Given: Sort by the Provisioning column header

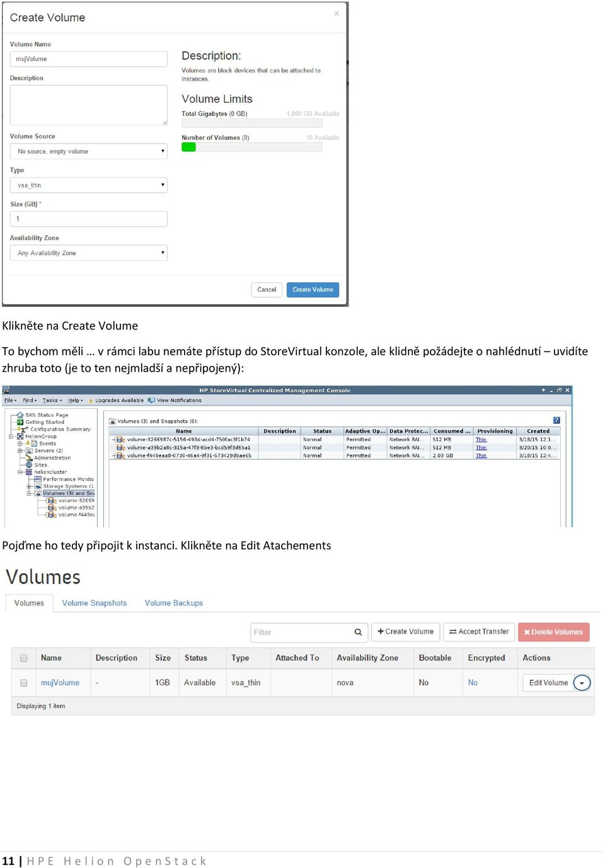Looking at the screenshot, I should 495,431.
